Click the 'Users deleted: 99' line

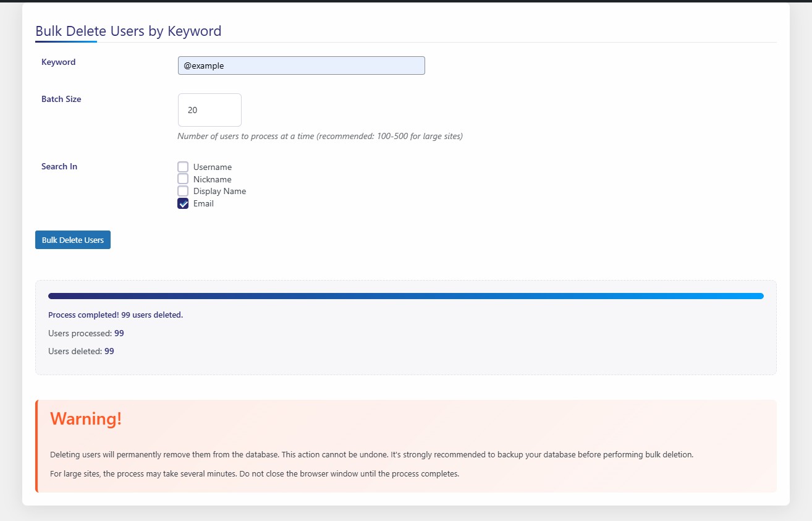81,351
